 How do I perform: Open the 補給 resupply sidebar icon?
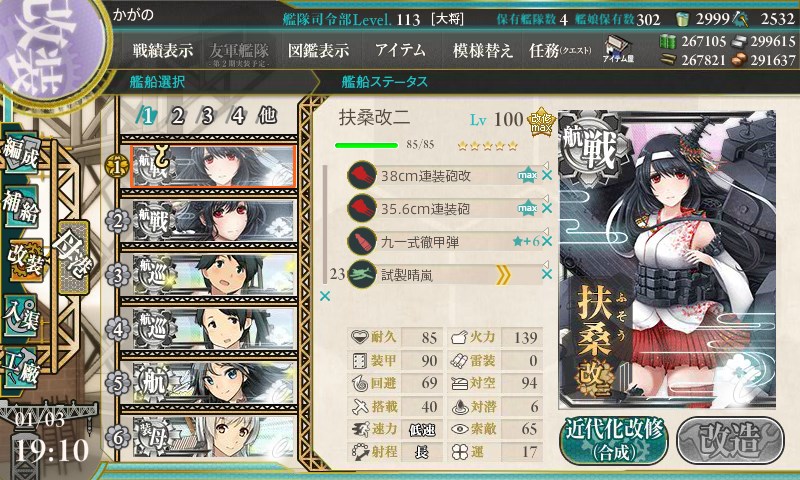21,206
